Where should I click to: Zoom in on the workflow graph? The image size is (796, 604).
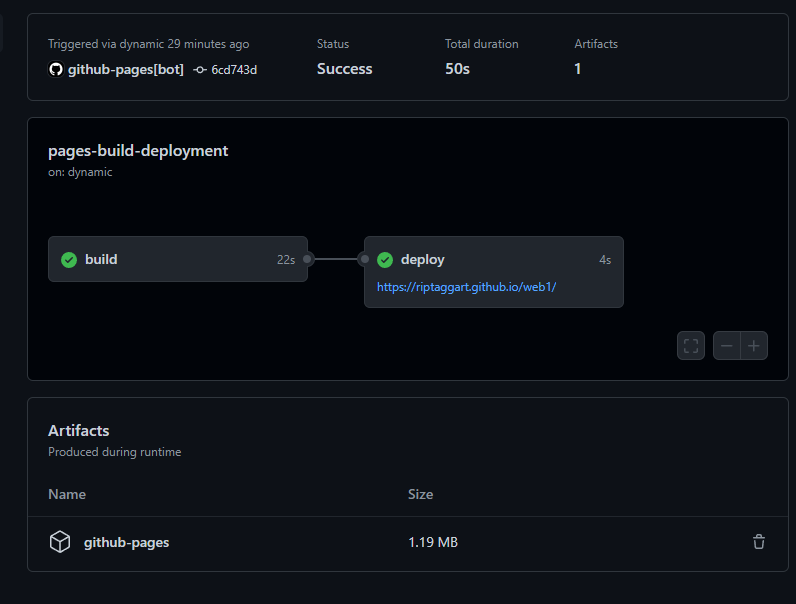(x=754, y=346)
